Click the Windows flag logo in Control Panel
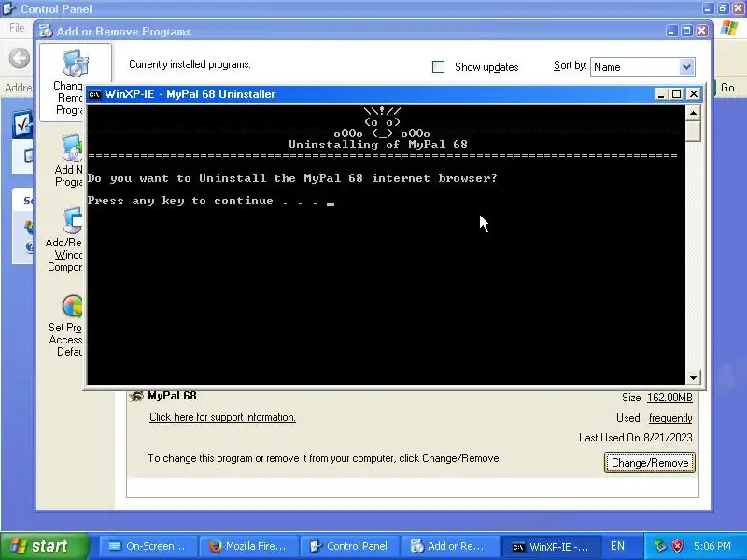 [729, 28]
